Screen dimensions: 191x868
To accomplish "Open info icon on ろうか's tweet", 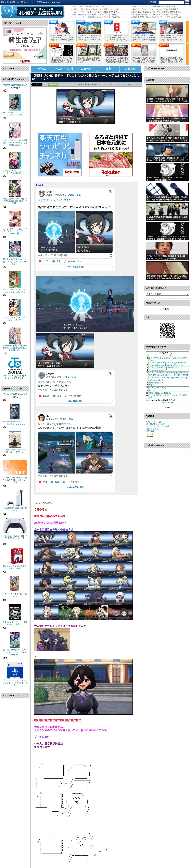I will (x=111, y=255).
